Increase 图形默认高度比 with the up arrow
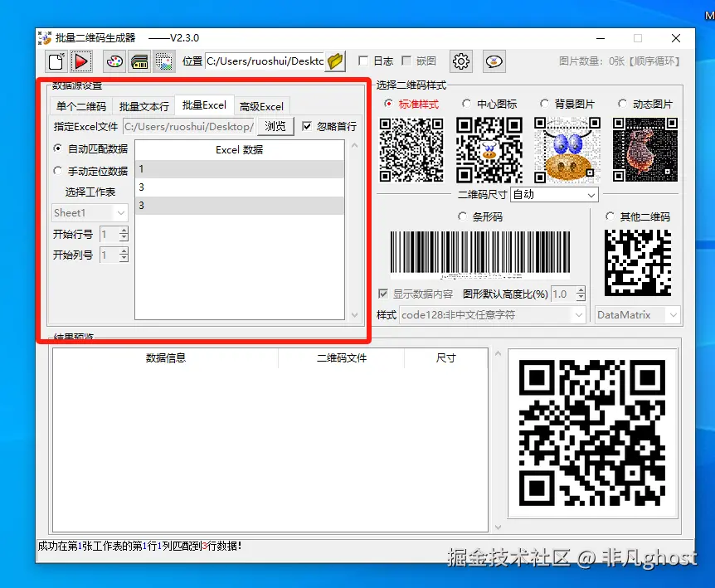 click(x=581, y=290)
